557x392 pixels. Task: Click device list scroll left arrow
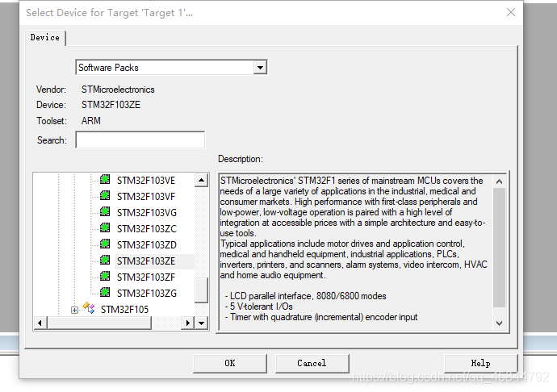coord(40,323)
